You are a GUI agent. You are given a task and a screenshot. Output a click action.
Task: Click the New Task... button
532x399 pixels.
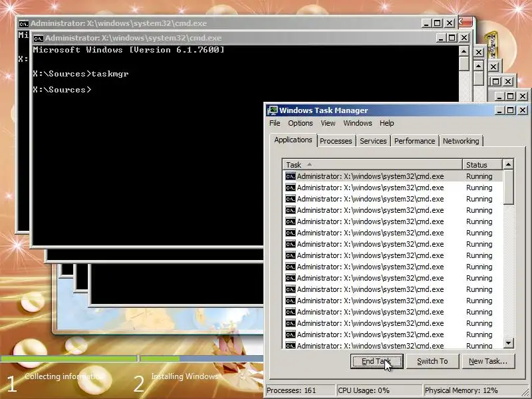(x=488, y=361)
